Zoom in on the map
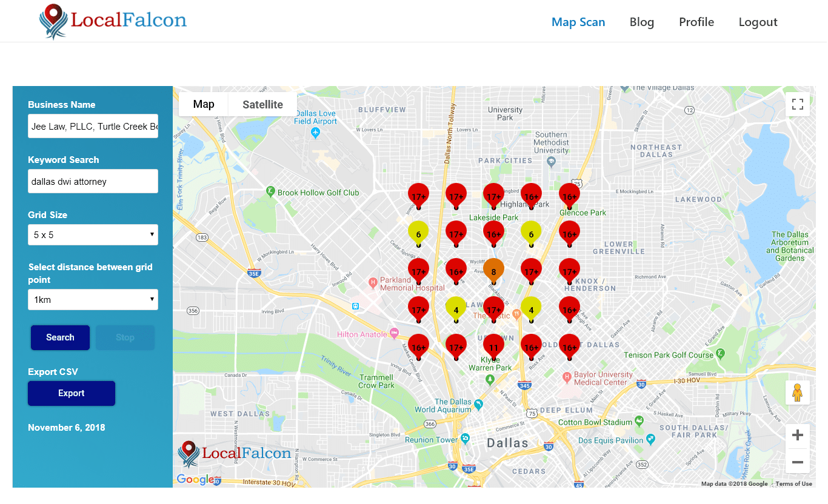The image size is (828, 504). pos(798,435)
